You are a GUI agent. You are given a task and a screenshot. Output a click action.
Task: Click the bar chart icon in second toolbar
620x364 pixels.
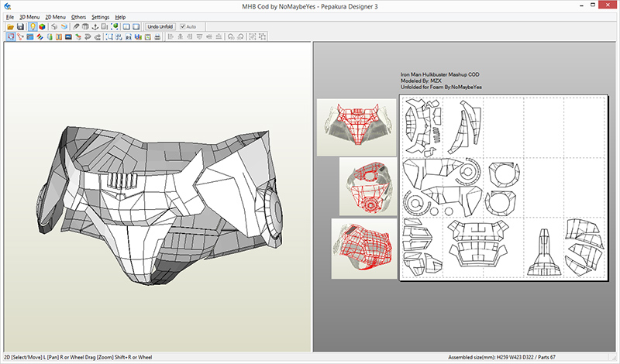pyautogui.click(x=138, y=36)
